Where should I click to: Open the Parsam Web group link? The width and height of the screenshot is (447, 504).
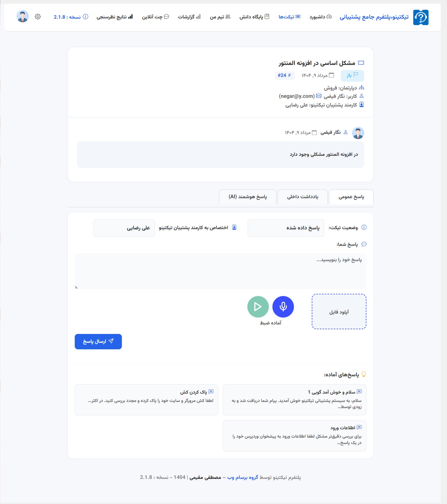click(243, 477)
